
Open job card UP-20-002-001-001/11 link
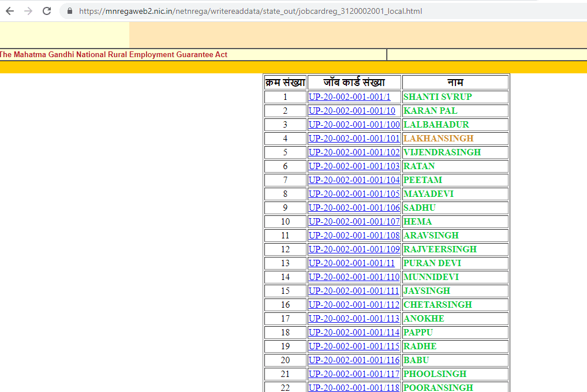click(x=352, y=263)
